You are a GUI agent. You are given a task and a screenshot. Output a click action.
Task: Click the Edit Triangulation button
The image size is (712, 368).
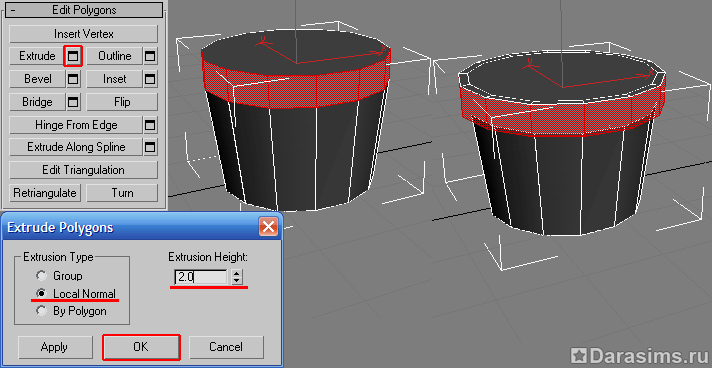(84, 170)
